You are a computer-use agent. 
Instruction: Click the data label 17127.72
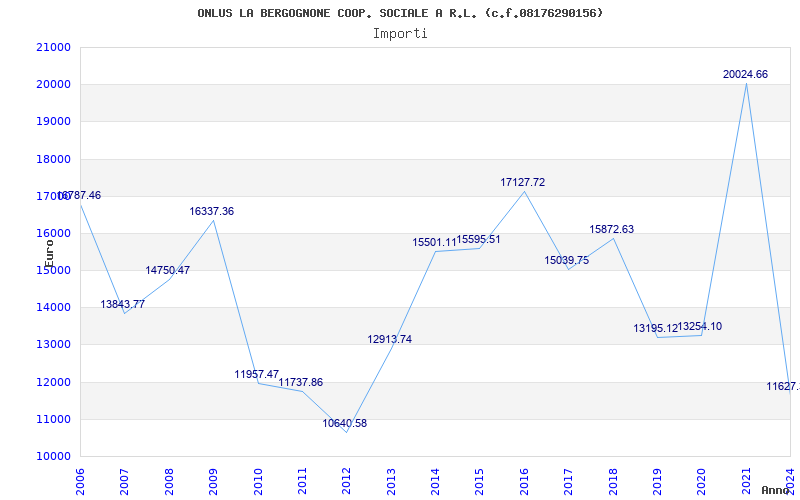click(x=522, y=182)
